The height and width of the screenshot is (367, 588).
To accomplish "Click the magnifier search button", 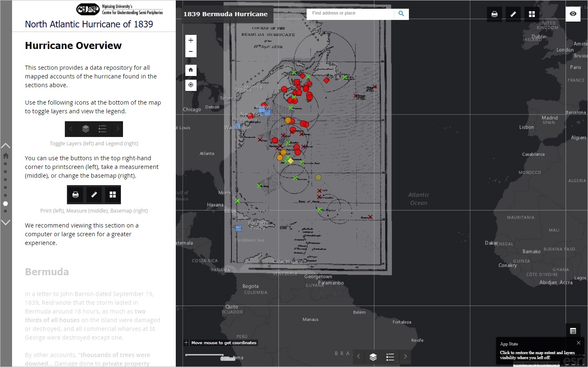I will [x=401, y=14].
